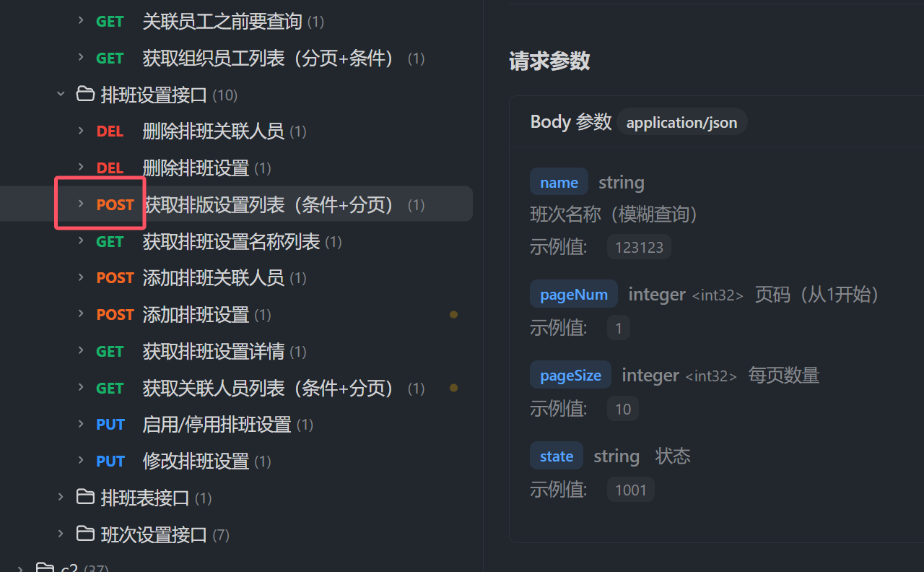924x572 pixels.
Task: Expand the 排班表接口 folder chevron
Action: [61, 498]
